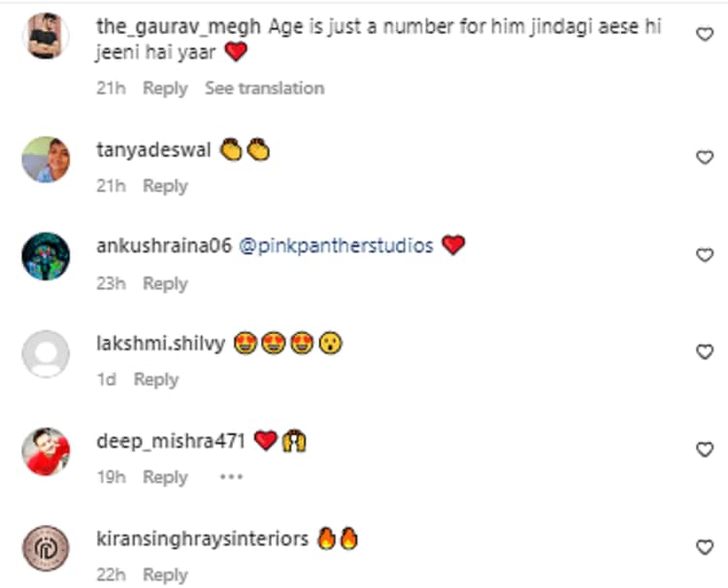Open kiransinghraysinteriors' logo avatar
Image resolution: width=728 pixels, height=588 pixels.
tap(46, 549)
